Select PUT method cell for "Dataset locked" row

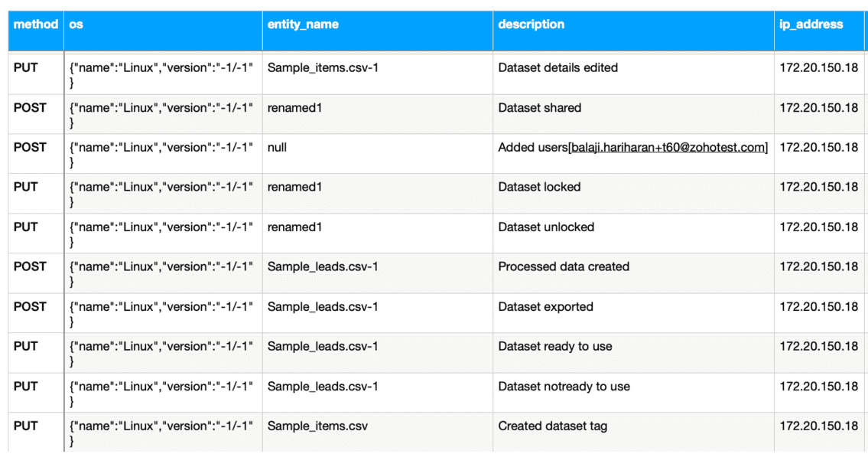tap(25, 188)
